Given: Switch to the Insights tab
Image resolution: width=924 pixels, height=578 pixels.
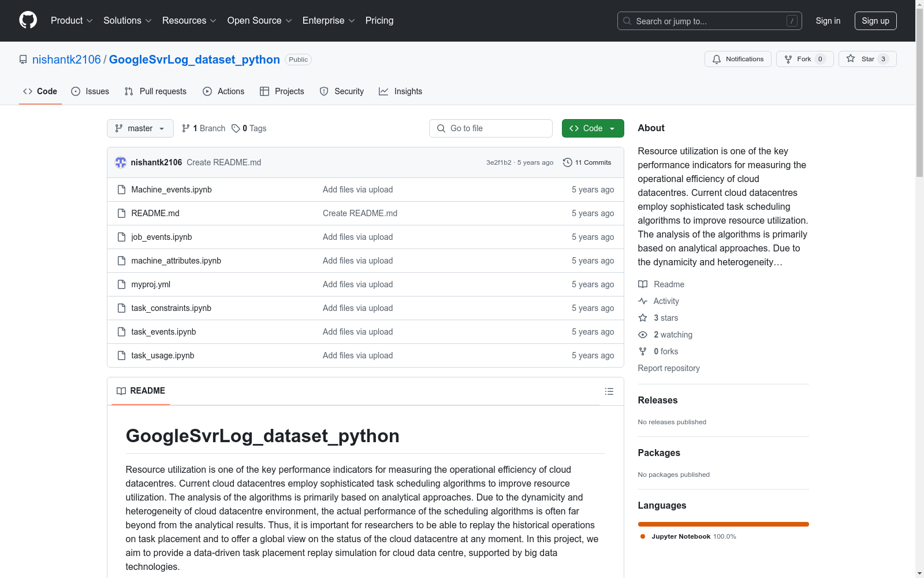Looking at the screenshot, I should click(401, 91).
